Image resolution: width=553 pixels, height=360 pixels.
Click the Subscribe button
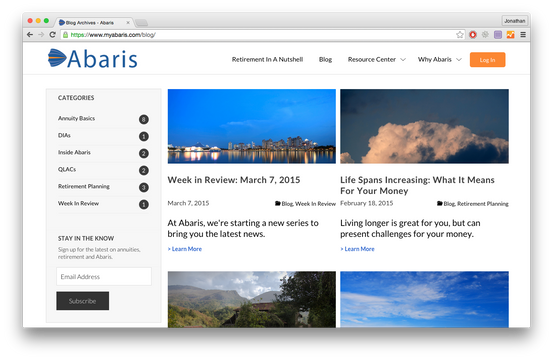coord(83,301)
